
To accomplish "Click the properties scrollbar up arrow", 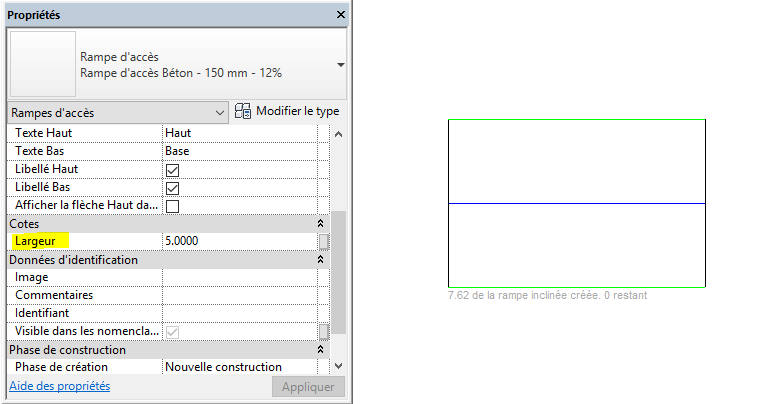I will tap(338, 134).
